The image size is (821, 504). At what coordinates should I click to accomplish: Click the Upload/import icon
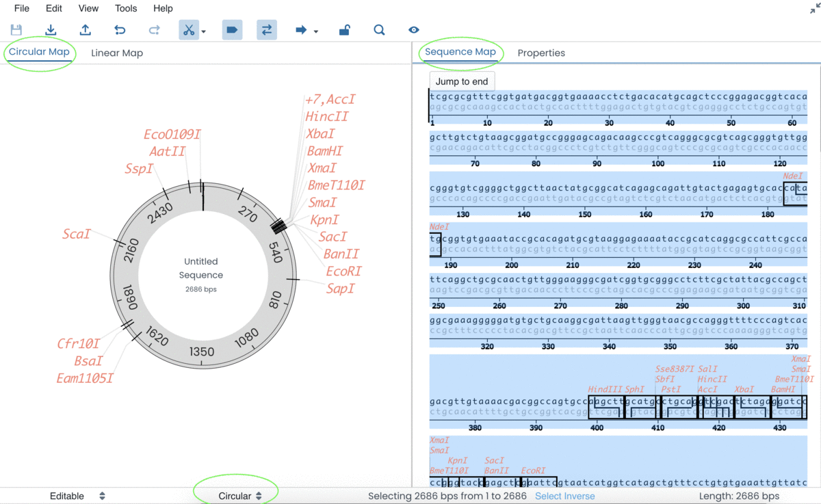84,29
